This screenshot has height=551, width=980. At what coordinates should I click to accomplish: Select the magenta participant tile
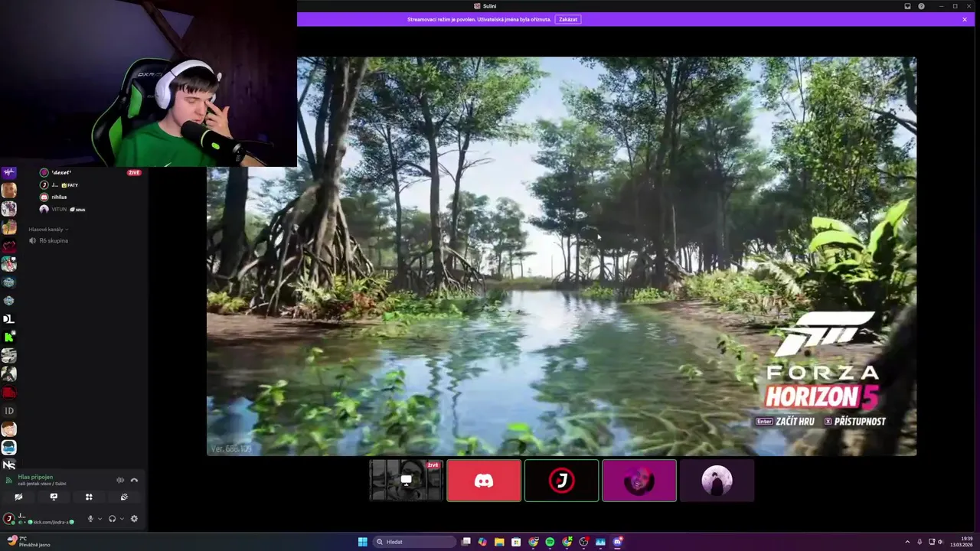pos(639,481)
